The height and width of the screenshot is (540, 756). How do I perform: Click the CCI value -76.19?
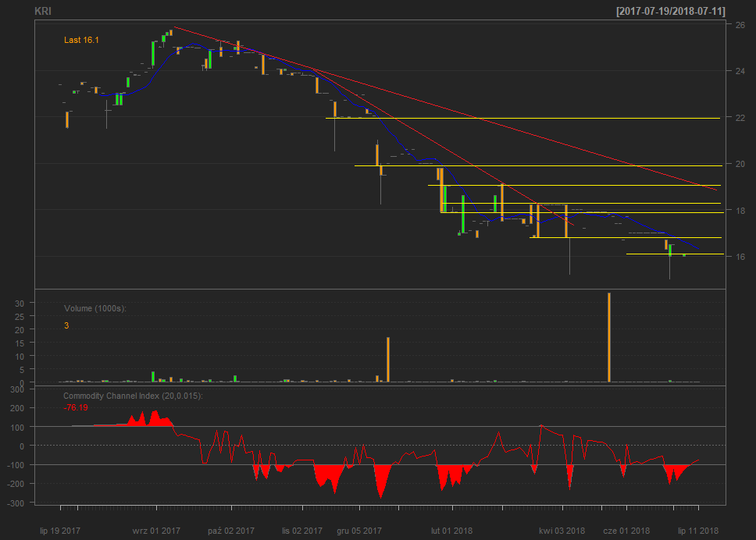click(x=76, y=407)
